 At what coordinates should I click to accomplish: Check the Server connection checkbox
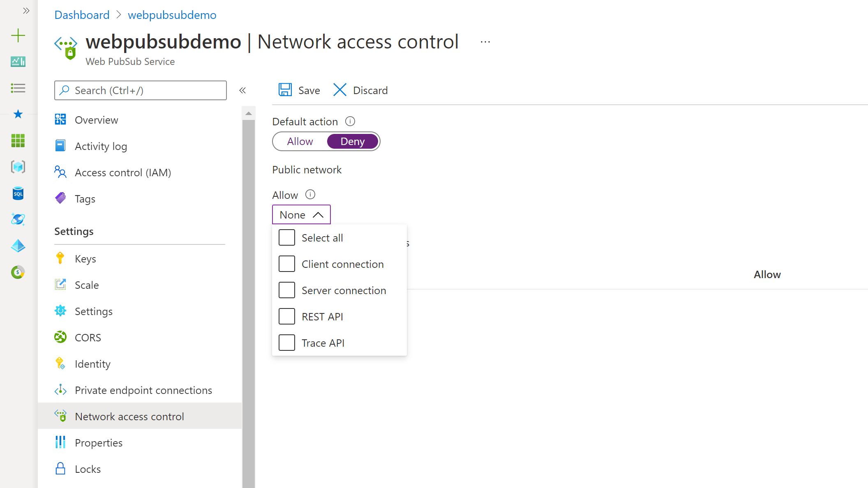pyautogui.click(x=286, y=290)
